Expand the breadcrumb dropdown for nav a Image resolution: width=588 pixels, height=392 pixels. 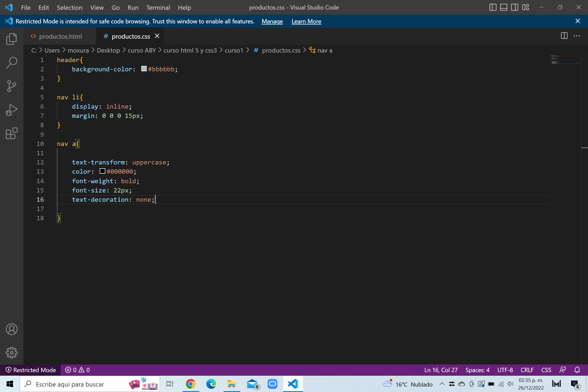click(x=324, y=50)
